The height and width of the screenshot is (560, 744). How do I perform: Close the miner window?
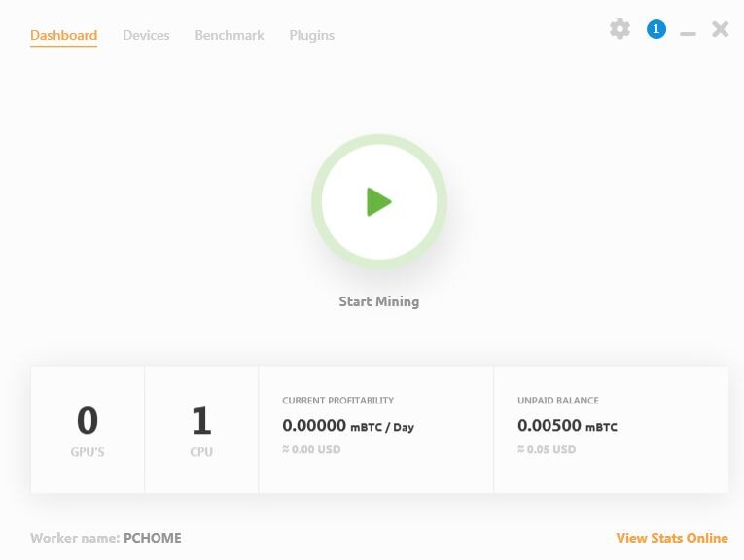point(721,29)
